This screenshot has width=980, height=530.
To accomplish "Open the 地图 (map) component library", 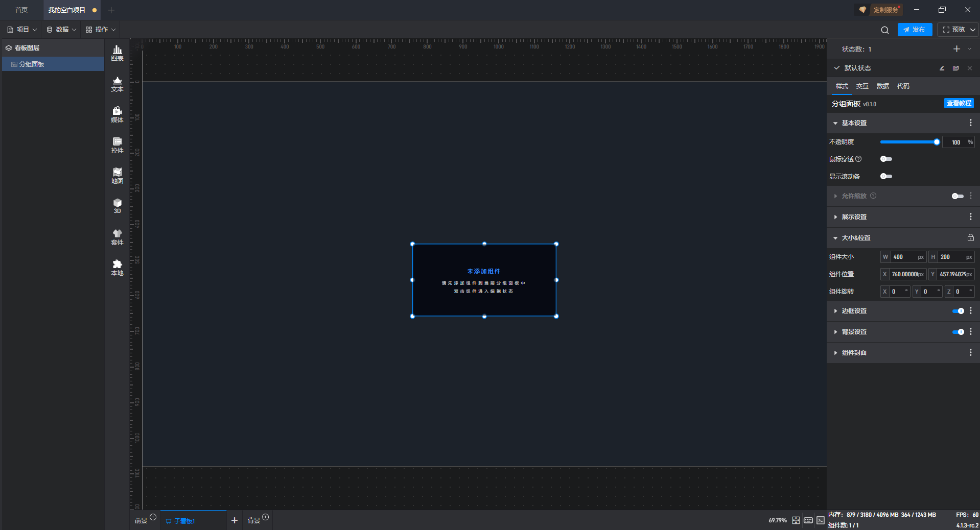I will click(x=117, y=176).
